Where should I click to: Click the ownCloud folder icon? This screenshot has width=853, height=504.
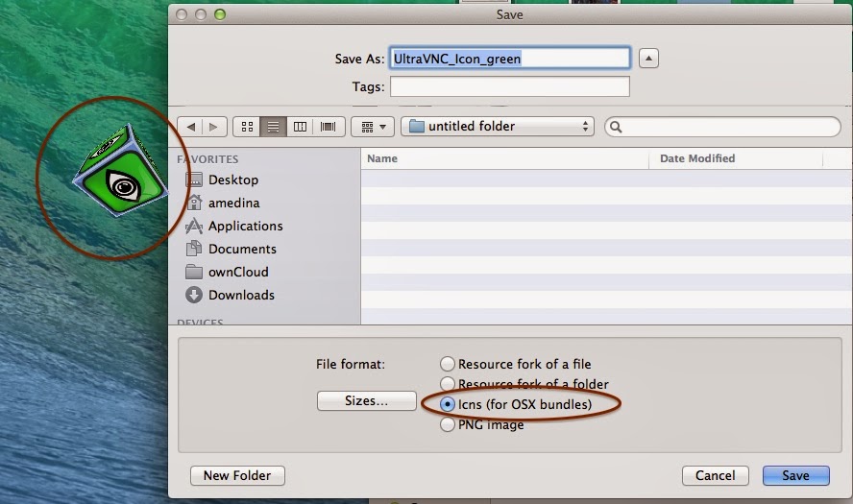pyautogui.click(x=194, y=272)
